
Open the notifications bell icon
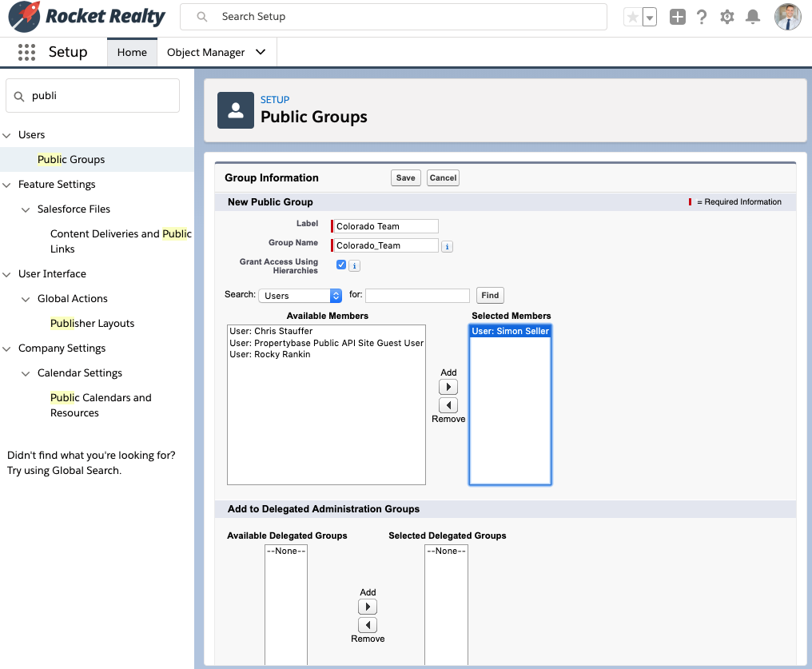(x=752, y=16)
